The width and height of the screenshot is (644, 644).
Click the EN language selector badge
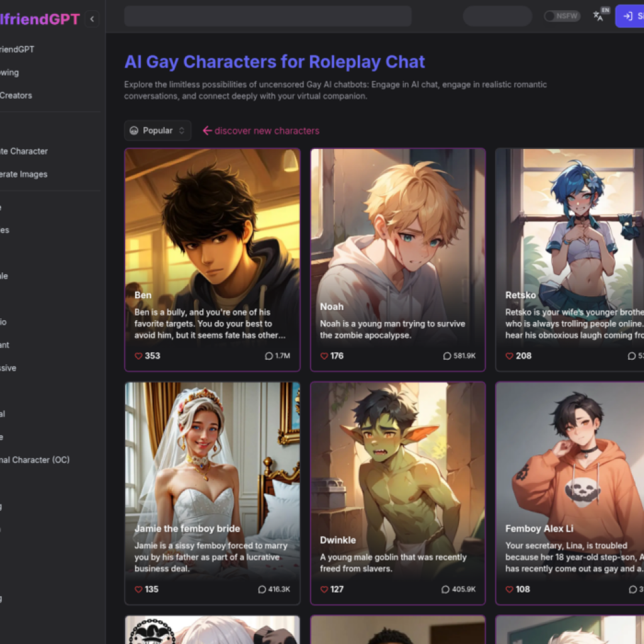[605, 10]
